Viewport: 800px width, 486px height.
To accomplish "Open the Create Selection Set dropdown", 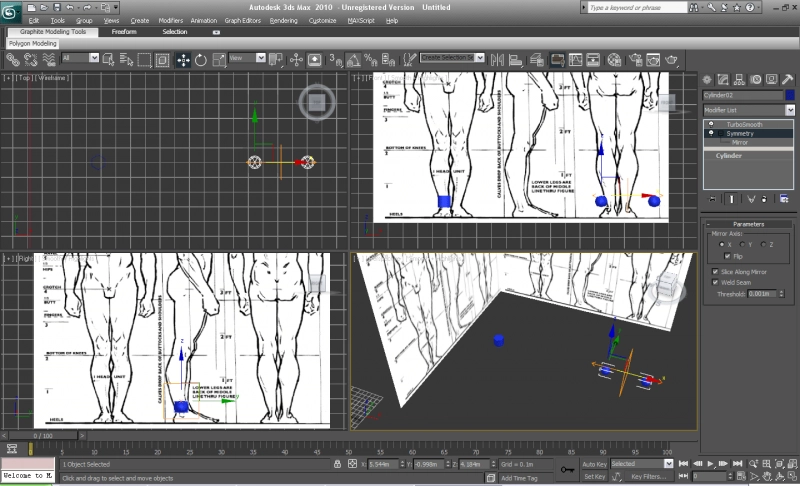I will [x=480, y=58].
